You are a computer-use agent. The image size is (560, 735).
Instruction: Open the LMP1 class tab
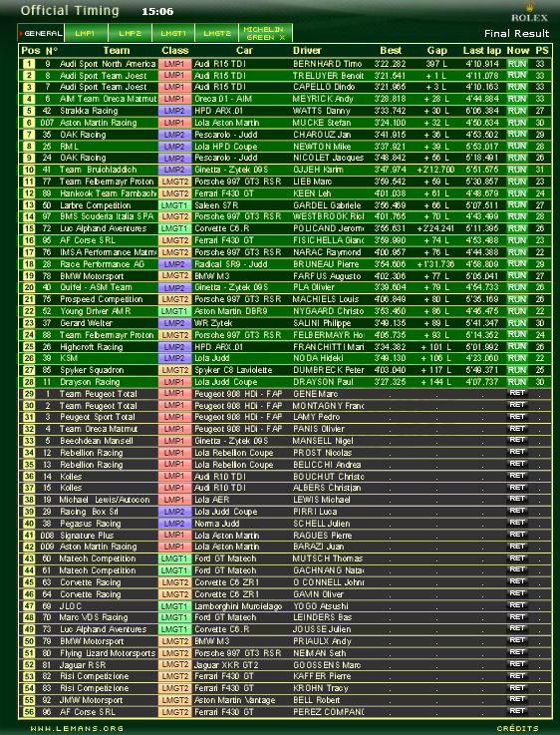(86, 33)
